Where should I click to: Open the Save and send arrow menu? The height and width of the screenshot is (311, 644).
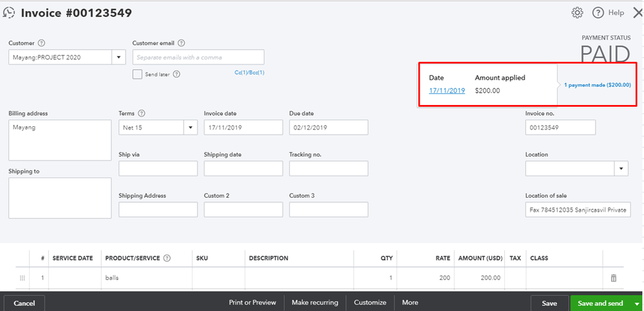pyautogui.click(x=637, y=304)
